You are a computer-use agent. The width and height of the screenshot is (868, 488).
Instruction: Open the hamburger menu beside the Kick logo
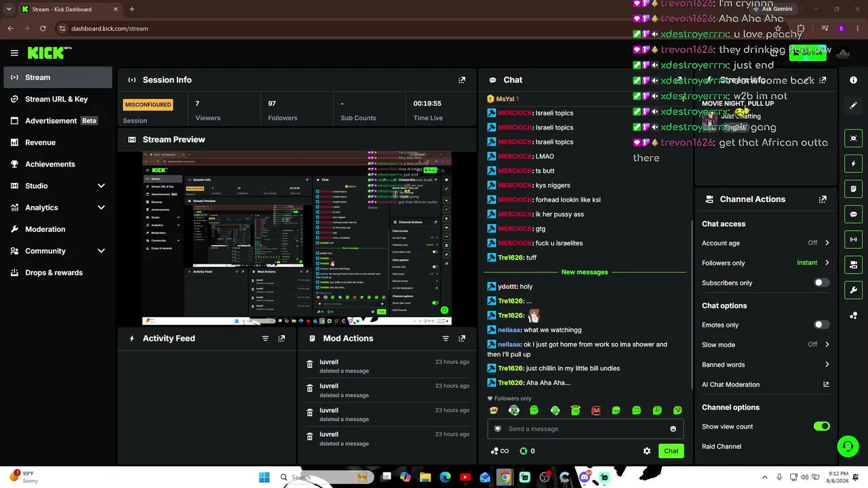[x=14, y=53]
